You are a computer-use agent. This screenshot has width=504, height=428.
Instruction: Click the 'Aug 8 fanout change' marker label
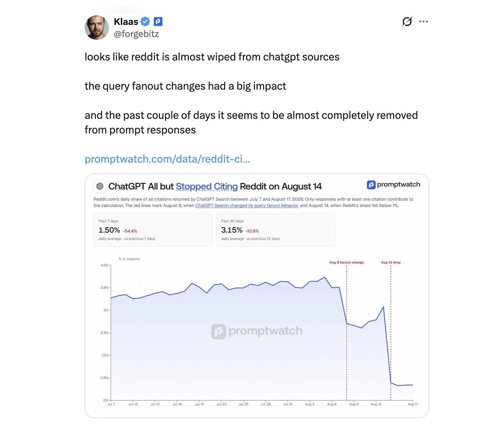point(346,262)
